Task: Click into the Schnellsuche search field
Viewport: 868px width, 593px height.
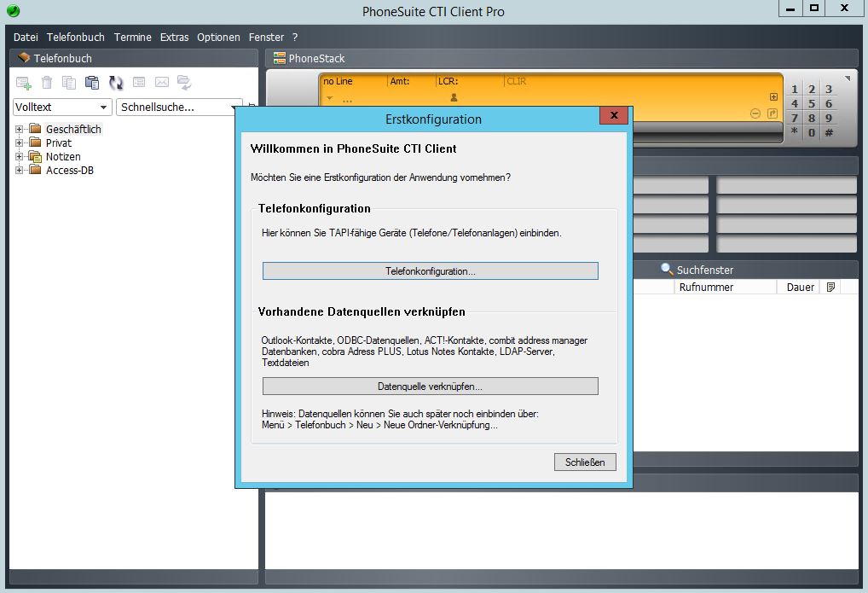Action: click(173, 108)
